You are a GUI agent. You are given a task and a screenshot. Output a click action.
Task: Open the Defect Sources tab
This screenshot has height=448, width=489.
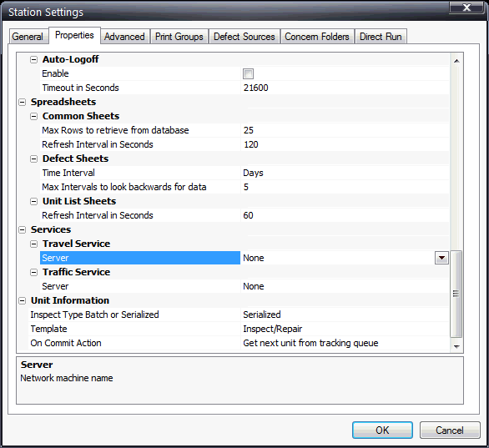pos(244,37)
